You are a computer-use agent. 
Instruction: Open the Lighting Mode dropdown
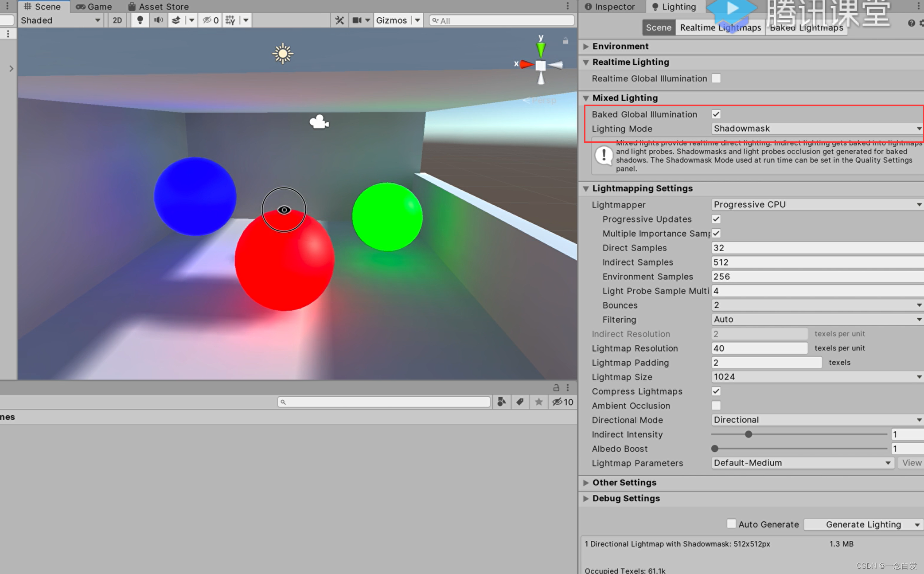coord(816,129)
